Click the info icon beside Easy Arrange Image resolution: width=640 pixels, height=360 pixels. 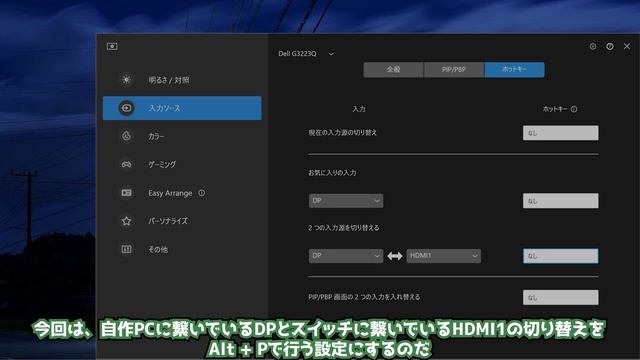coord(202,193)
